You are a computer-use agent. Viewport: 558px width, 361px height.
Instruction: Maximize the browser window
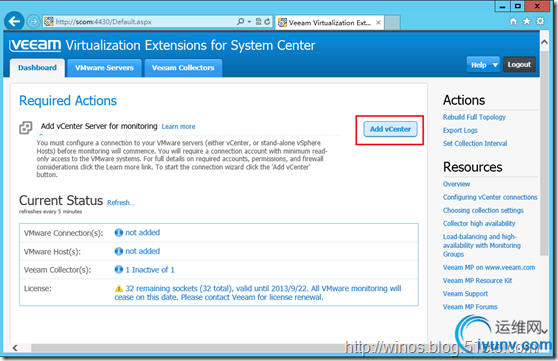tap(518, 6)
